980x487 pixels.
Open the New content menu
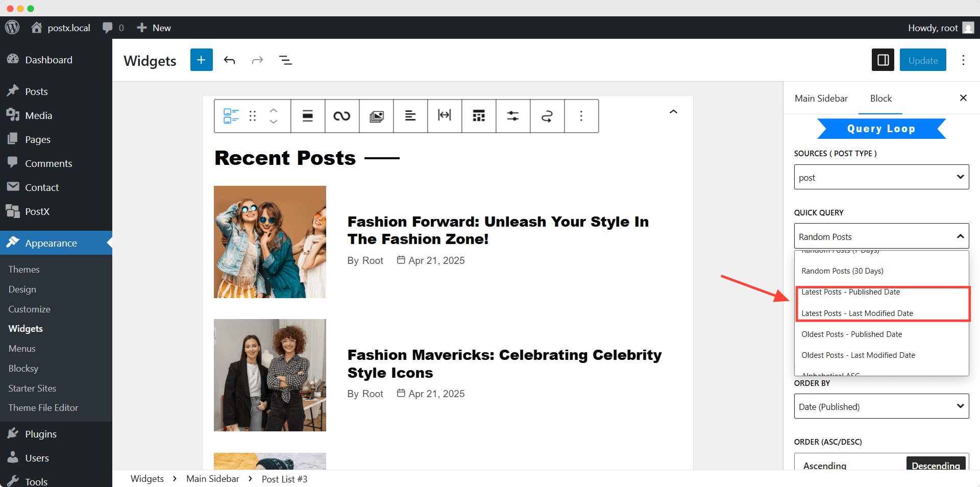tap(154, 28)
